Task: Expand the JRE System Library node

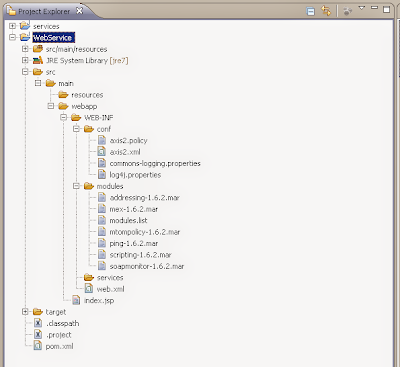Action: (x=25, y=60)
